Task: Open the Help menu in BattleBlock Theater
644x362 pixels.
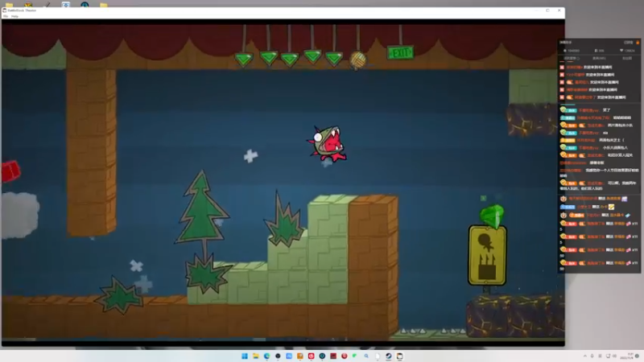Action: (14, 16)
